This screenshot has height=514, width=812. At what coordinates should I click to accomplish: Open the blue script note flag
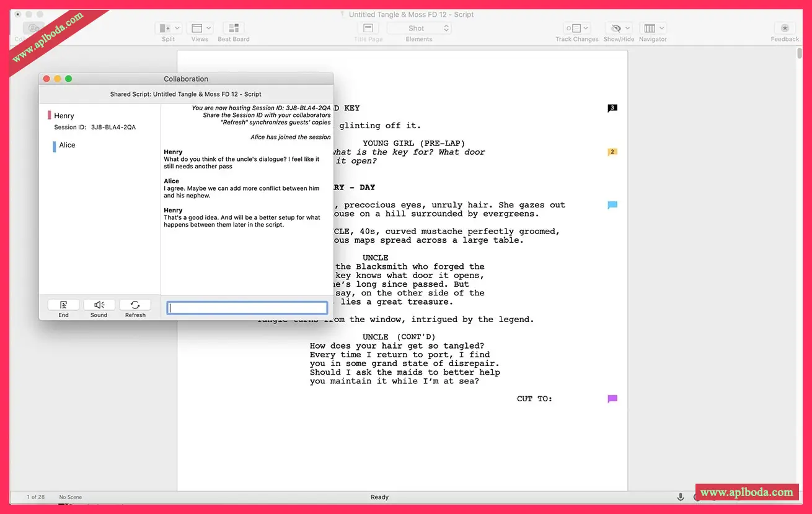pos(612,205)
